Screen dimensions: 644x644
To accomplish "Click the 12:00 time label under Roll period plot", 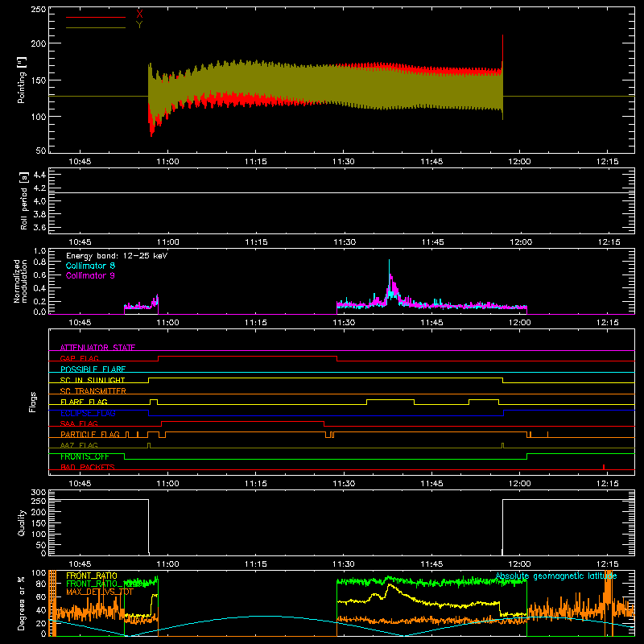I will (521, 242).
